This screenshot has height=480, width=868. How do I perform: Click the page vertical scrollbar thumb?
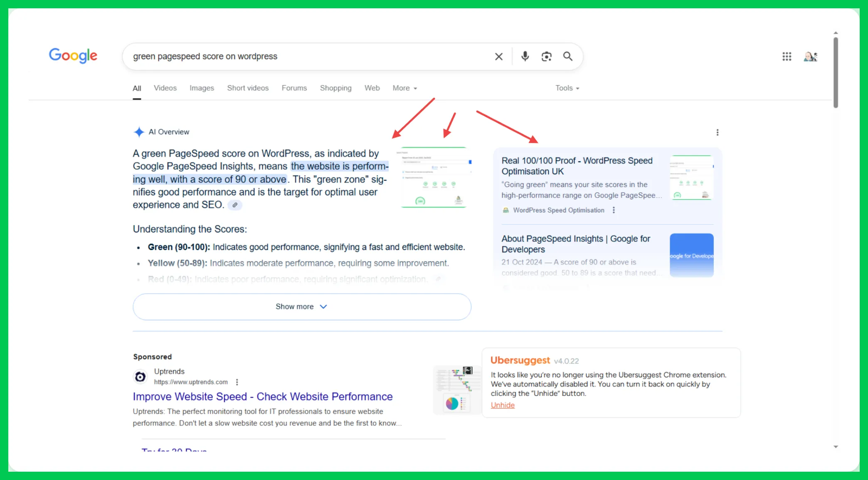click(x=836, y=73)
